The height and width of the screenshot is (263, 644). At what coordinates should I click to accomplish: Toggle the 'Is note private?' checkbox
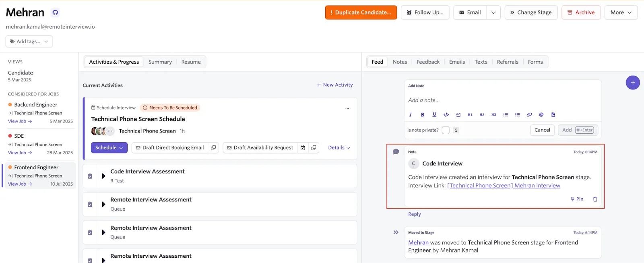coord(446,130)
